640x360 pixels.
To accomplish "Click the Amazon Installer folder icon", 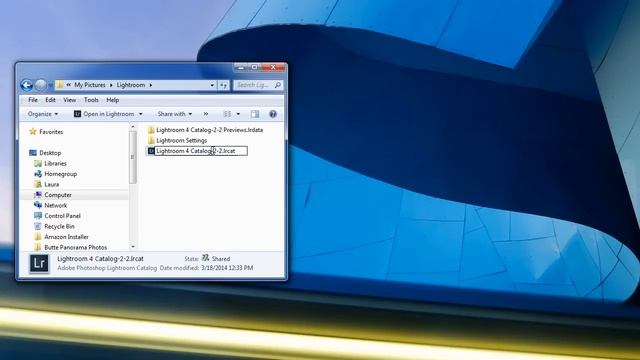I will [x=38, y=237].
